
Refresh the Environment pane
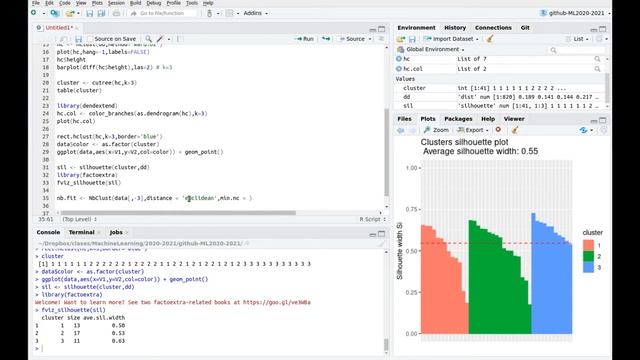(x=599, y=39)
